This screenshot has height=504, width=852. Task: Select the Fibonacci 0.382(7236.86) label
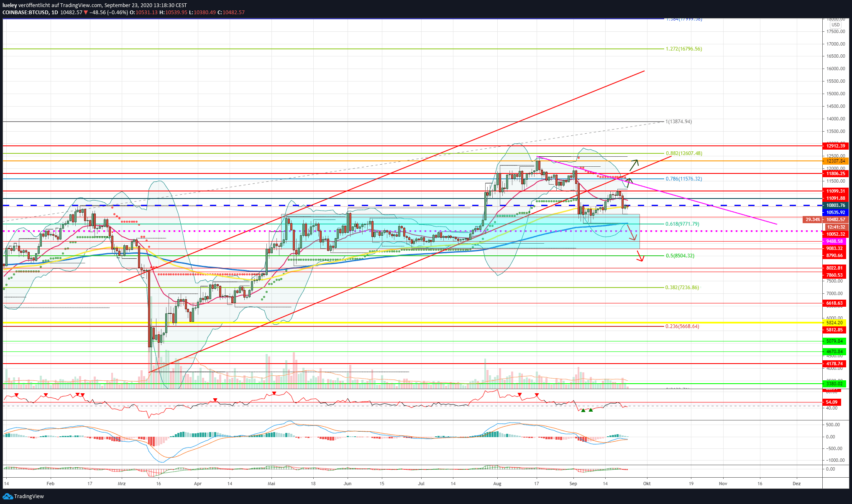682,288
